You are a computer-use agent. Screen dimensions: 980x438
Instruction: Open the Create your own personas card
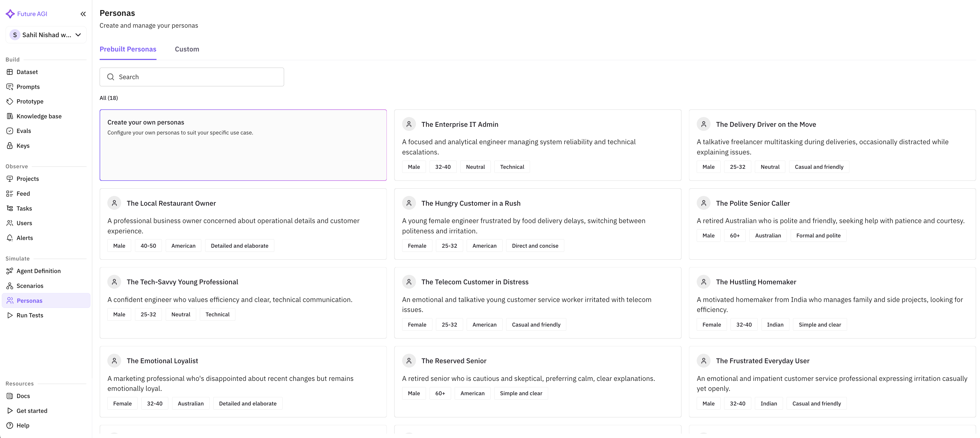[x=243, y=145]
